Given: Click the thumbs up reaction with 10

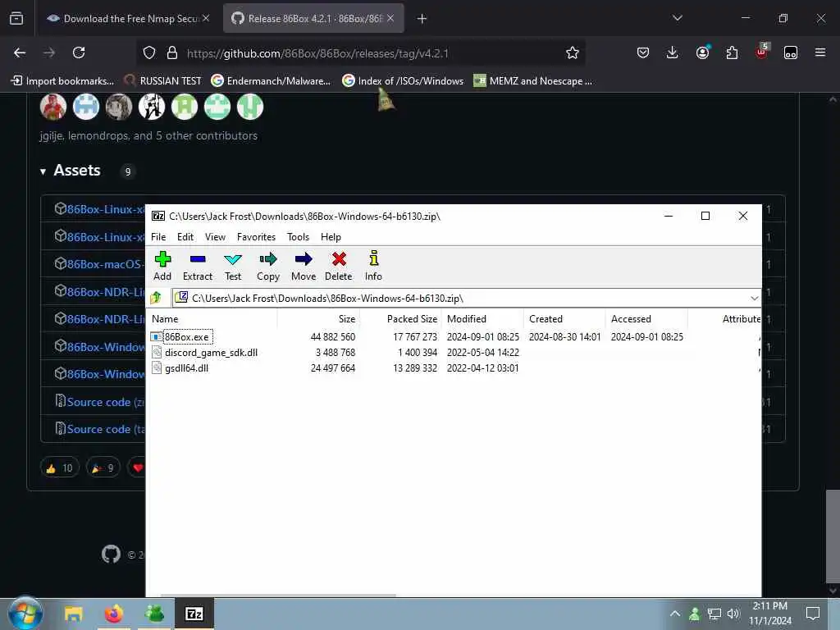Looking at the screenshot, I should coord(59,468).
